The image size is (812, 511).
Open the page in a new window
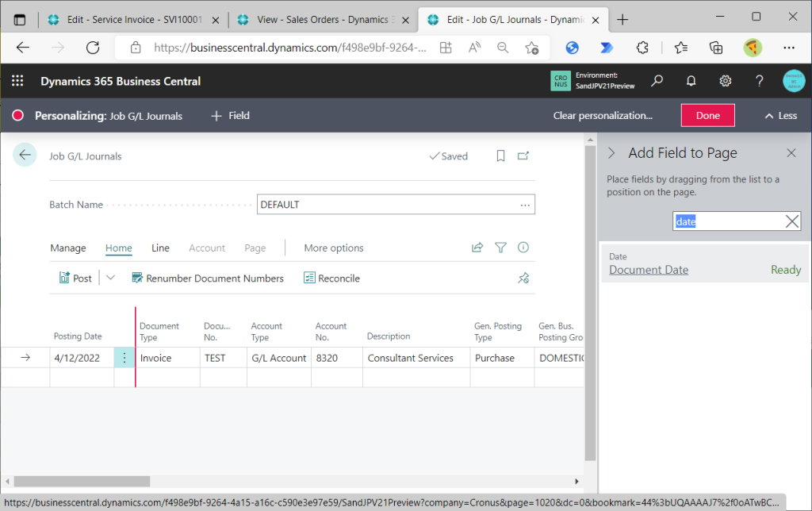(x=523, y=156)
